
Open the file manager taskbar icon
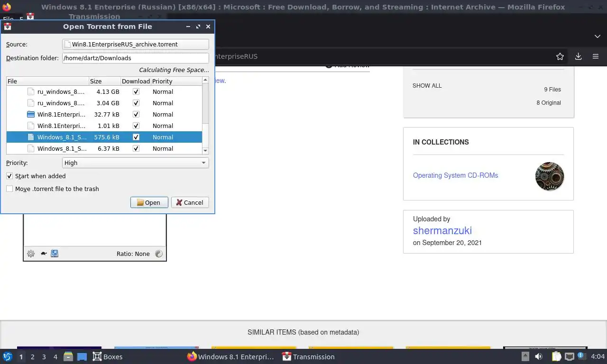click(x=68, y=356)
